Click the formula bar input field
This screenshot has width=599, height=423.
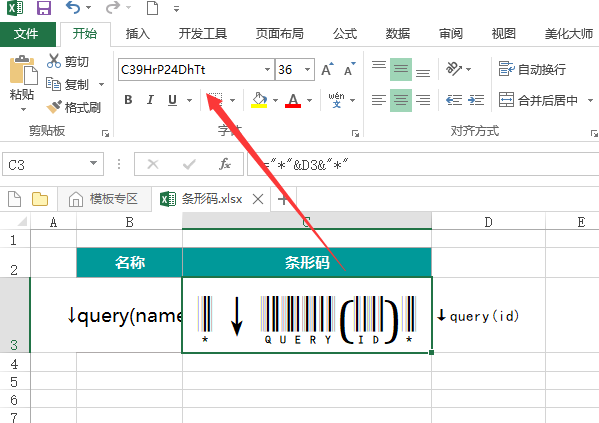(423, 164)
